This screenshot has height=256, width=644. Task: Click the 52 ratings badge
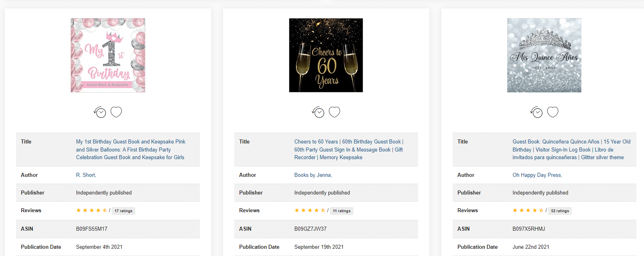coord(560,211)
